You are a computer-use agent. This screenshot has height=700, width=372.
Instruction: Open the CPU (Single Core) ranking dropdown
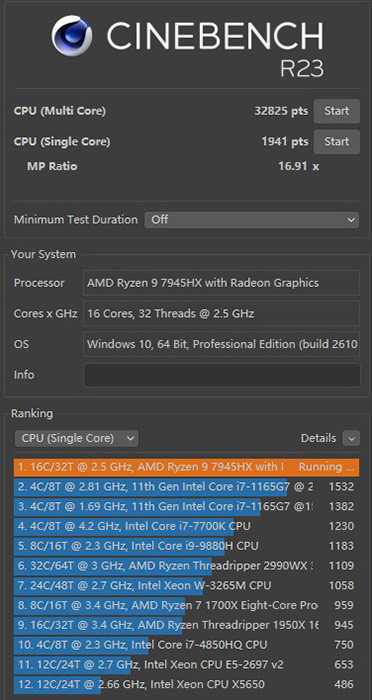click(x=77, y=438)
